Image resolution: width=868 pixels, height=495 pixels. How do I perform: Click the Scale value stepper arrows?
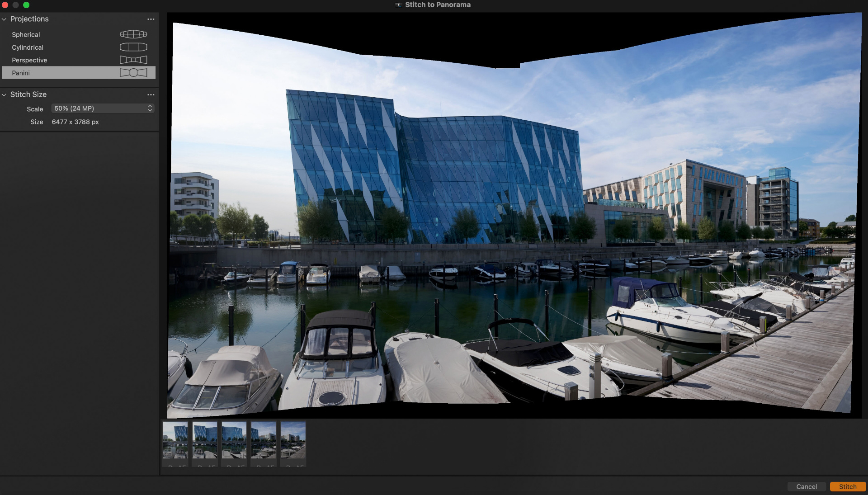pos(150,108)
